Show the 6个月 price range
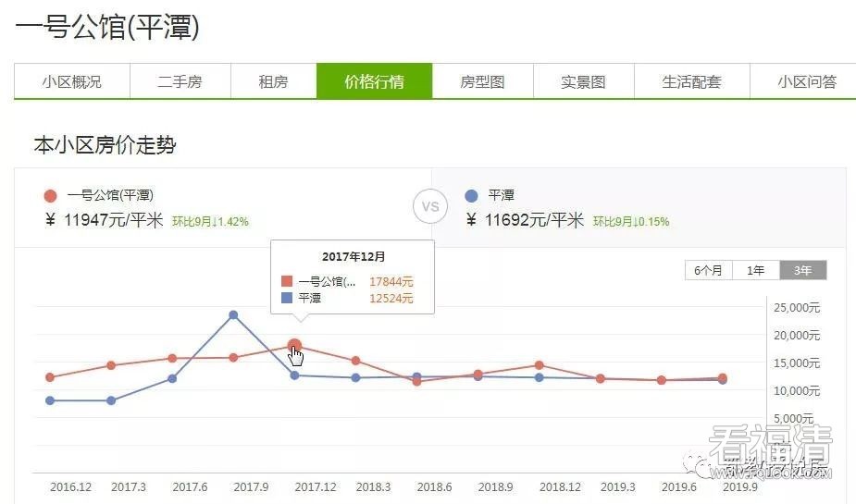The image size is (856, 504). tap(708, 271)
